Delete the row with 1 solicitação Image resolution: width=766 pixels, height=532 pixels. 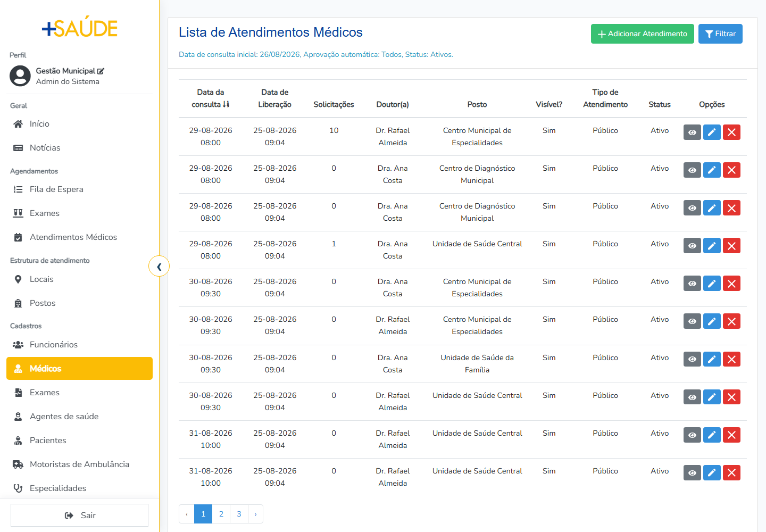coord(731,246)
